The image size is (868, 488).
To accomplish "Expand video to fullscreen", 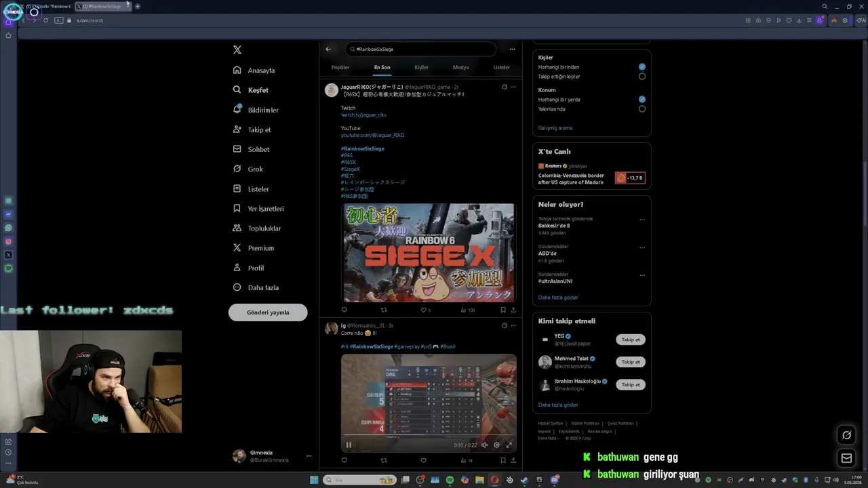I will point(509,445).
